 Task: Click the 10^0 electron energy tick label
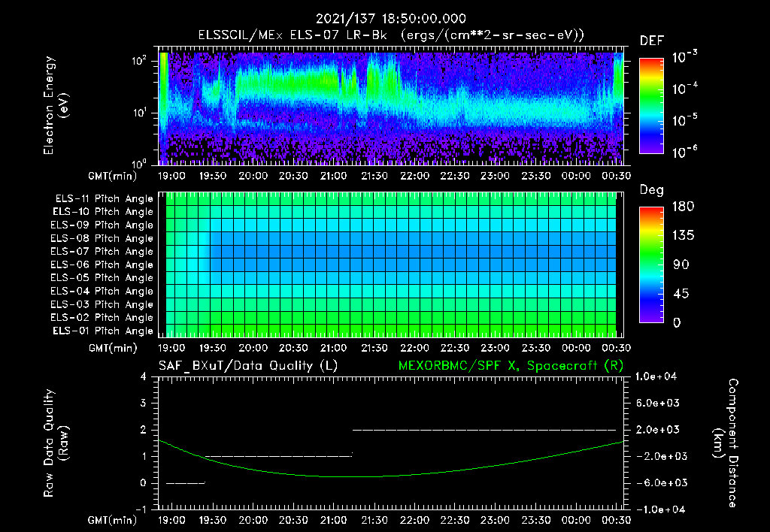click(140, 163)
